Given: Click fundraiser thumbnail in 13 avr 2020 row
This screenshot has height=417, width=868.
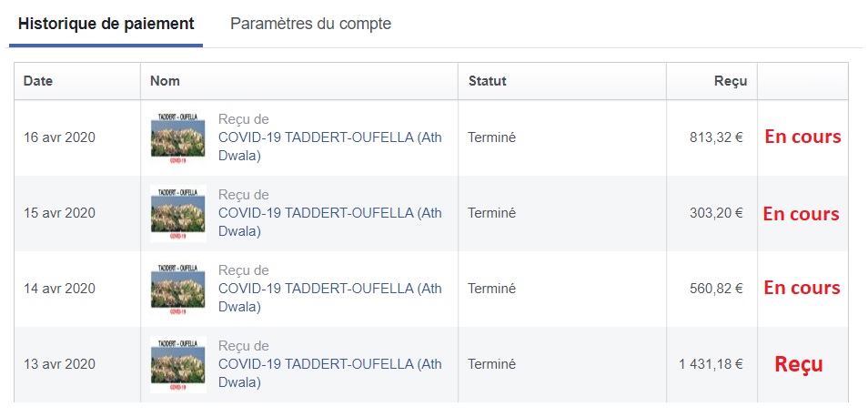Looking at the screenshot, I should (x=178, y=364).
